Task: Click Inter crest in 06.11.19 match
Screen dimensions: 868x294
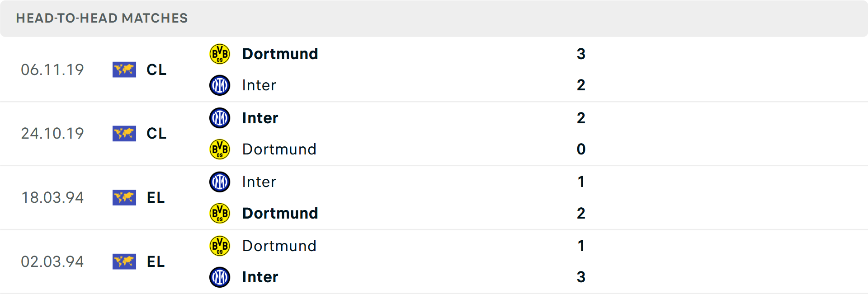Action: [220, 85]
